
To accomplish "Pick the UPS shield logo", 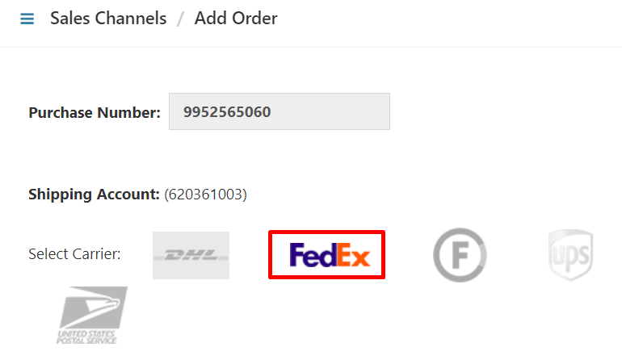I will (570, 255).
